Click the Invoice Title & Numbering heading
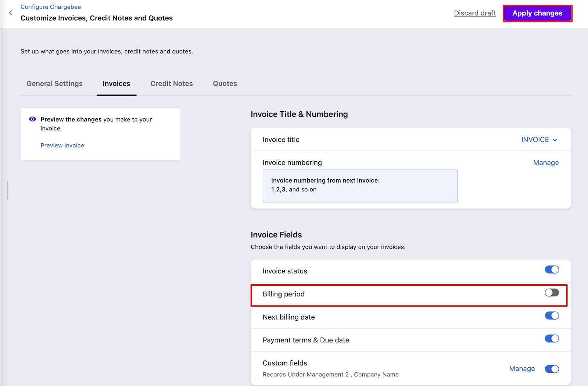Screen dimensions: 588x386 [299, 114]
